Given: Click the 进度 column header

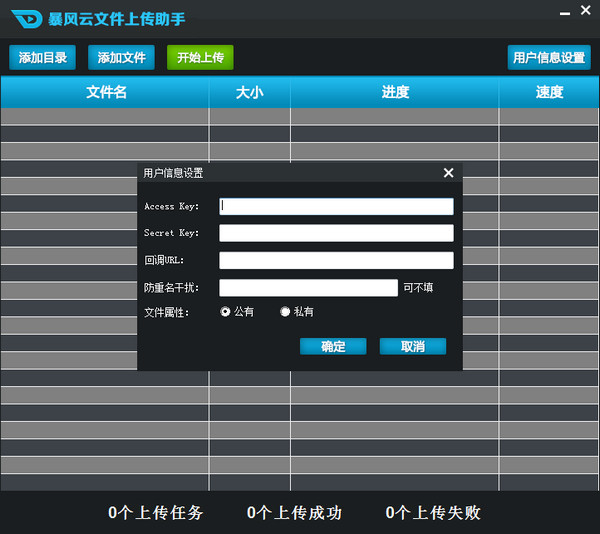Looking at the screenshot, I should click(x=395, y=92).
